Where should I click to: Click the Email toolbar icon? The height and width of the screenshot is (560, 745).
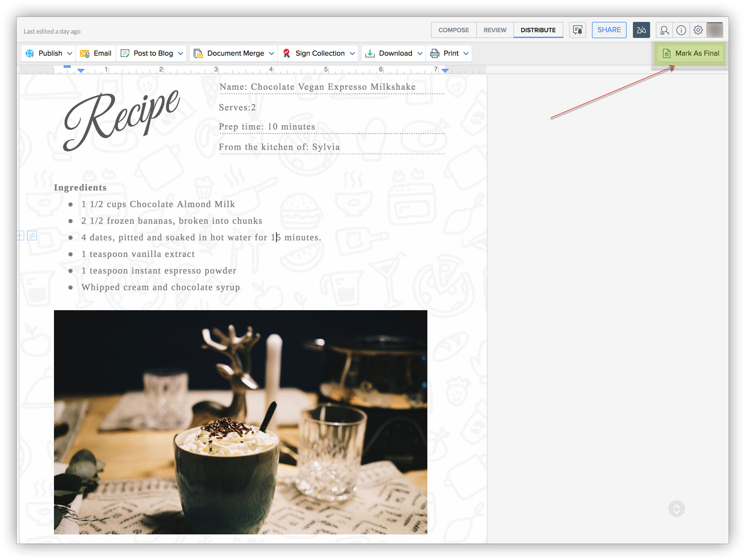[85, 54]
